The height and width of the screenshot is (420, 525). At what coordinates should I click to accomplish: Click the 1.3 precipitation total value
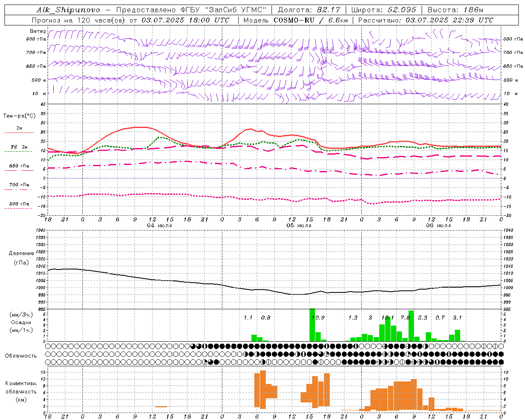[353, 317]
